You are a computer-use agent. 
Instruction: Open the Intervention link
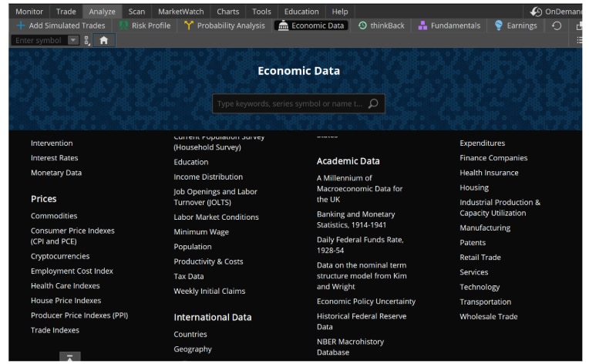(x=52, y=143)
